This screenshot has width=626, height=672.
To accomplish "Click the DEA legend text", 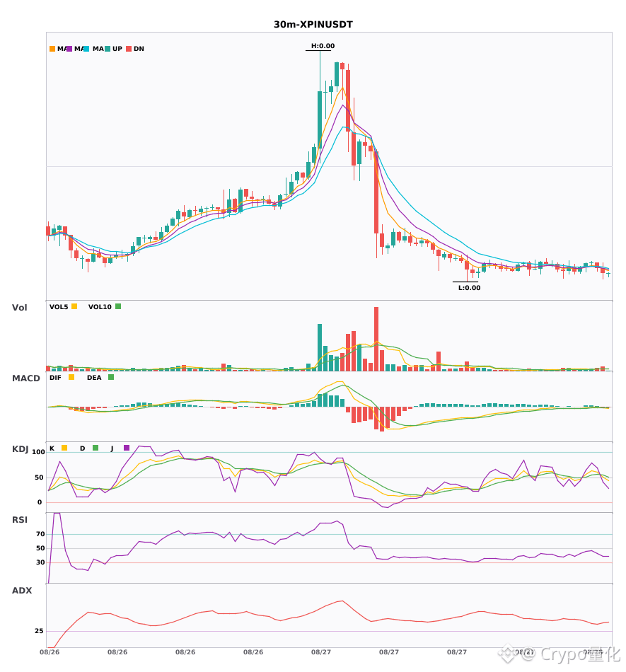I will (94, 378).
